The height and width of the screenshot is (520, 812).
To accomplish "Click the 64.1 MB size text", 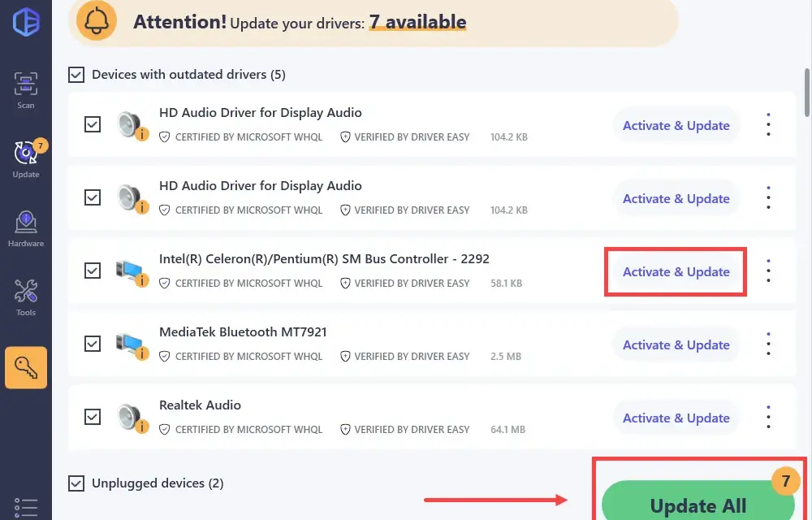I will (x=508, y=429).
